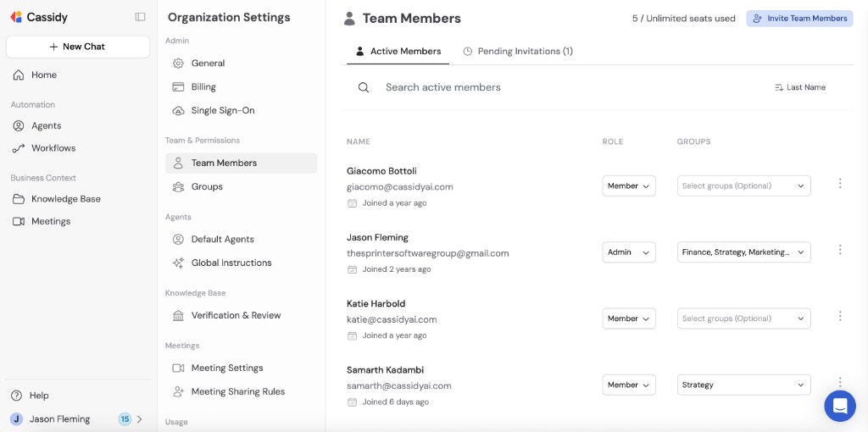Open options menu for Jason Fleming row

click(840, 250)
